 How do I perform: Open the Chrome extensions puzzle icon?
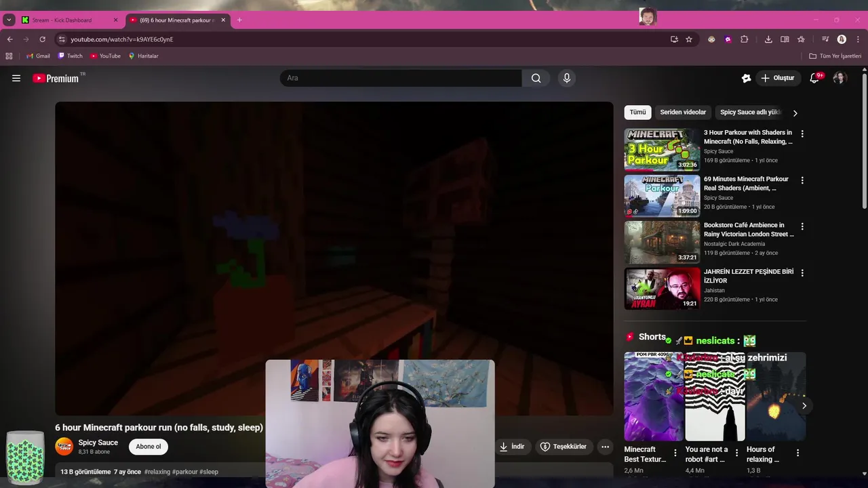[x=744, y=39]
